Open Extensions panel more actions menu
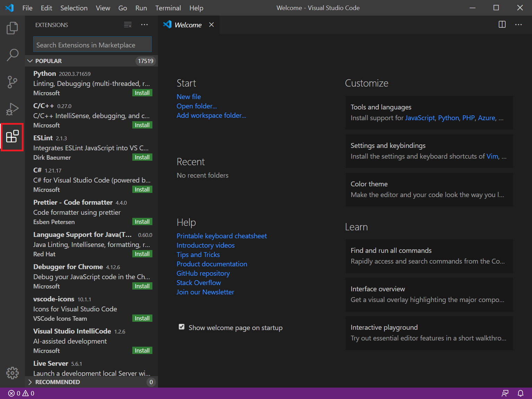The width and height of the screenshot is (532, 399). pos(144,25)
